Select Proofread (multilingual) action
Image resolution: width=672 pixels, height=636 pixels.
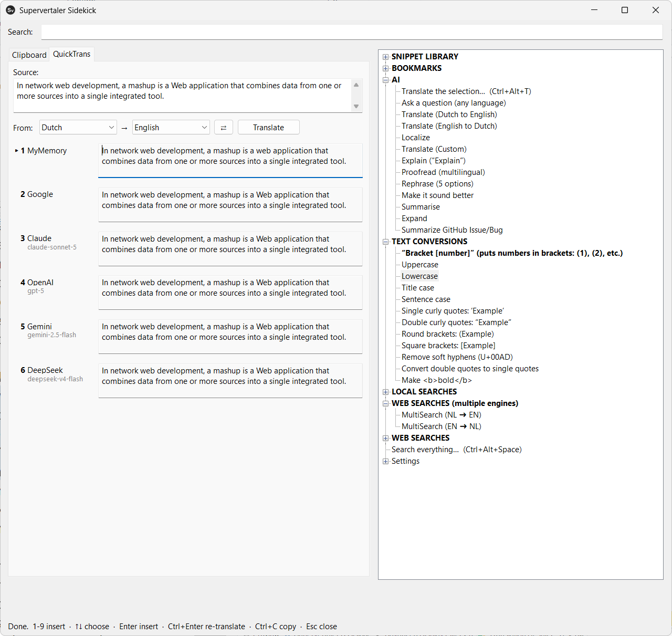[x=443, y=172]
